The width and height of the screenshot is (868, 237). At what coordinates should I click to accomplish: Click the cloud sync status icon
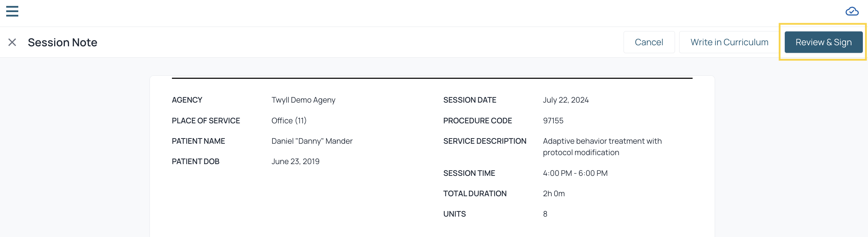(852, 12)
